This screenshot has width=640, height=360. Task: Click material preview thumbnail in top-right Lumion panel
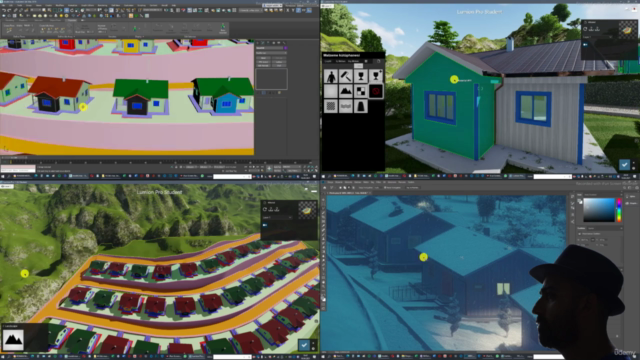(627, 31)
